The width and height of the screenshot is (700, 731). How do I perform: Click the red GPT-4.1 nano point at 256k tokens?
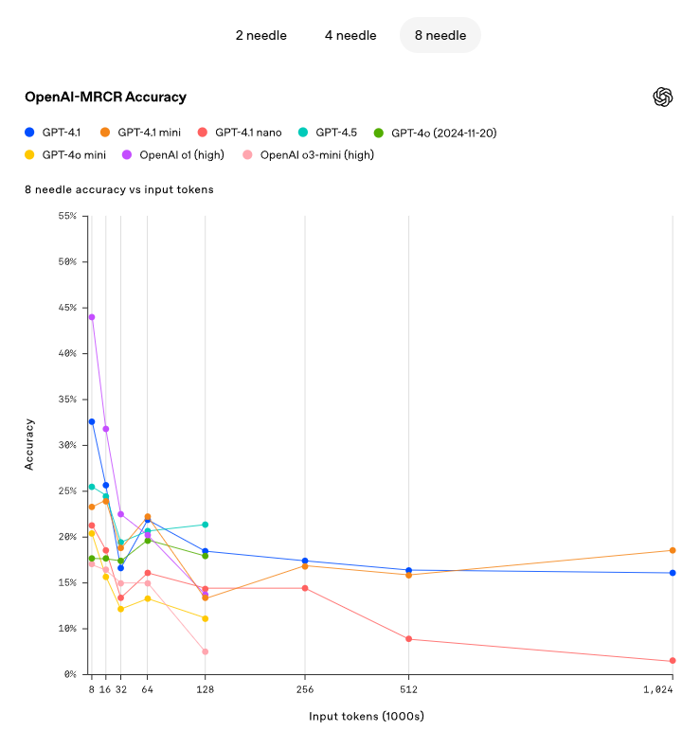pyautogui.click(x=305, y=588)
